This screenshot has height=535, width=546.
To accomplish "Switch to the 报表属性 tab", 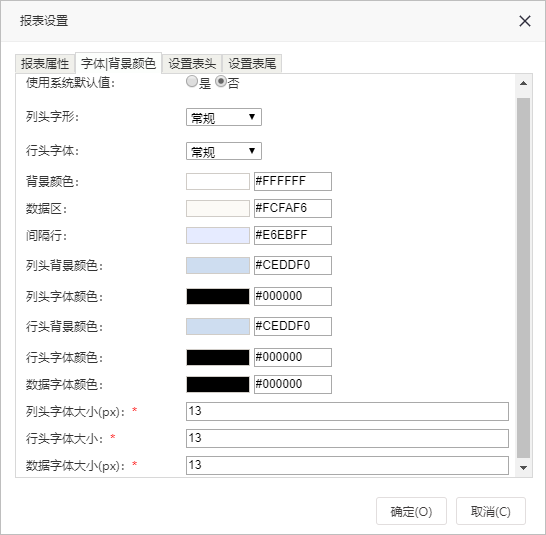I will 45,64.
